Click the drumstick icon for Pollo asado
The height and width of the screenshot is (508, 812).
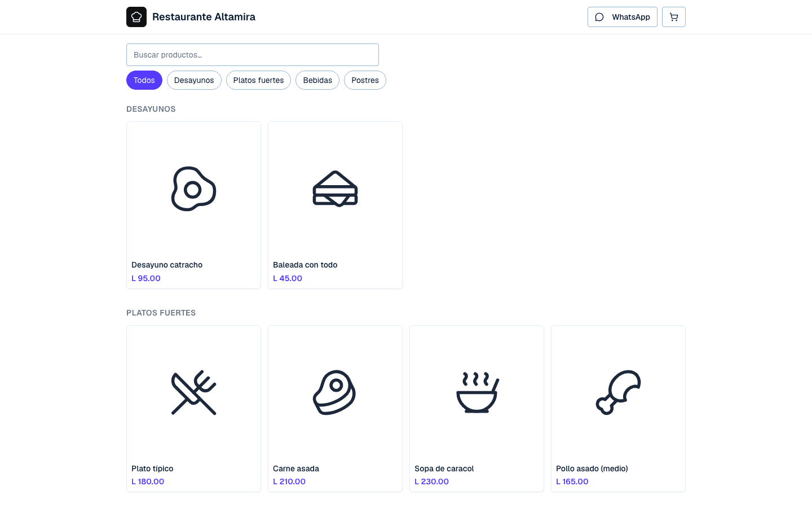coord(618,393)
